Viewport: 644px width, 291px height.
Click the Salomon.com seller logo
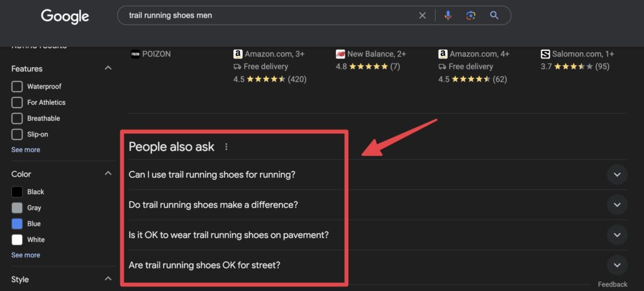point(545,54)
